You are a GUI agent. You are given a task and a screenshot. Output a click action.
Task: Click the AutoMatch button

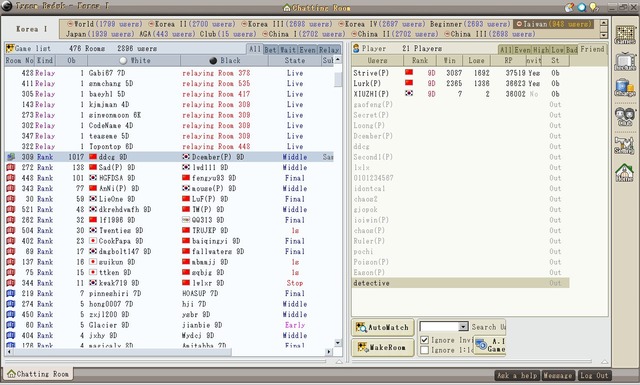click(x=383, y=327)
